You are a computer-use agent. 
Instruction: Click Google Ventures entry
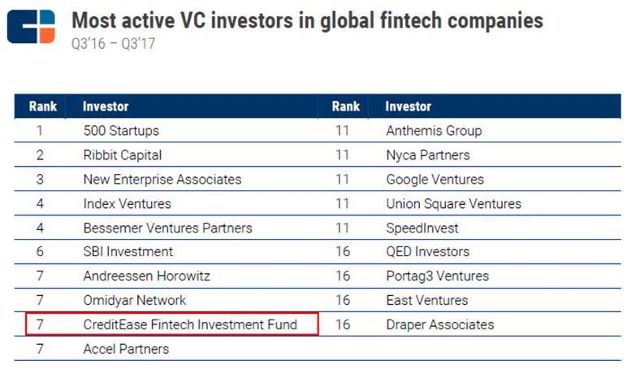pos(435,179)
